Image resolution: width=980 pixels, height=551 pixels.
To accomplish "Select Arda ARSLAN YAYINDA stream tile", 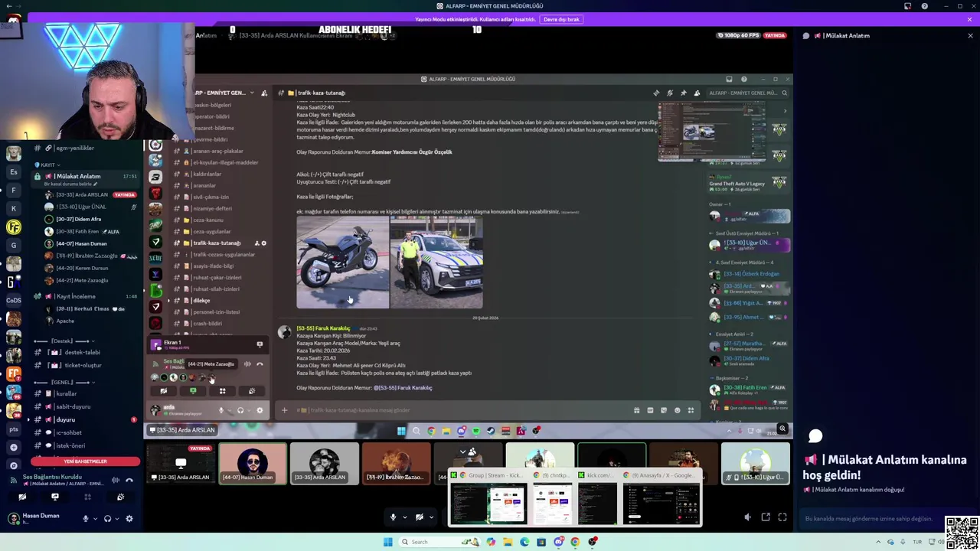I will [x=181, y=464].
